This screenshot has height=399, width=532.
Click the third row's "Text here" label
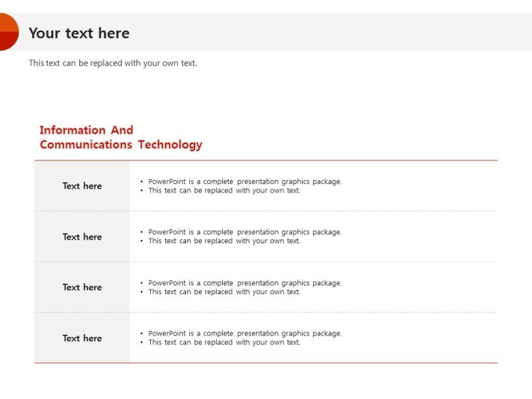click(x=82, y=287)
